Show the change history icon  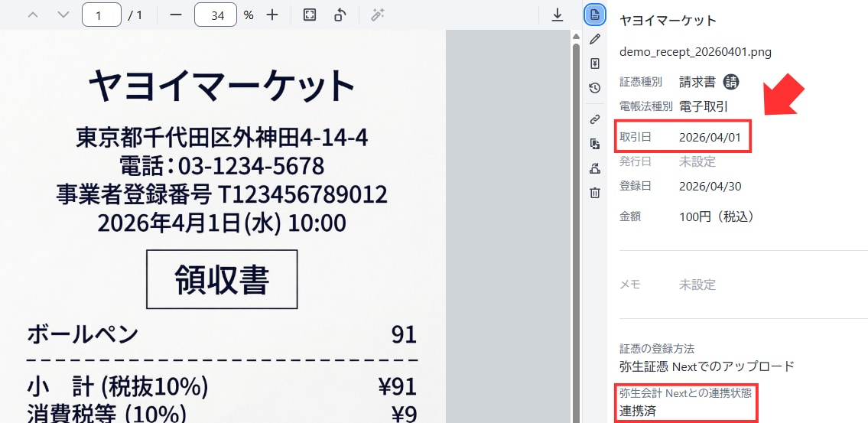coord(594,87)
